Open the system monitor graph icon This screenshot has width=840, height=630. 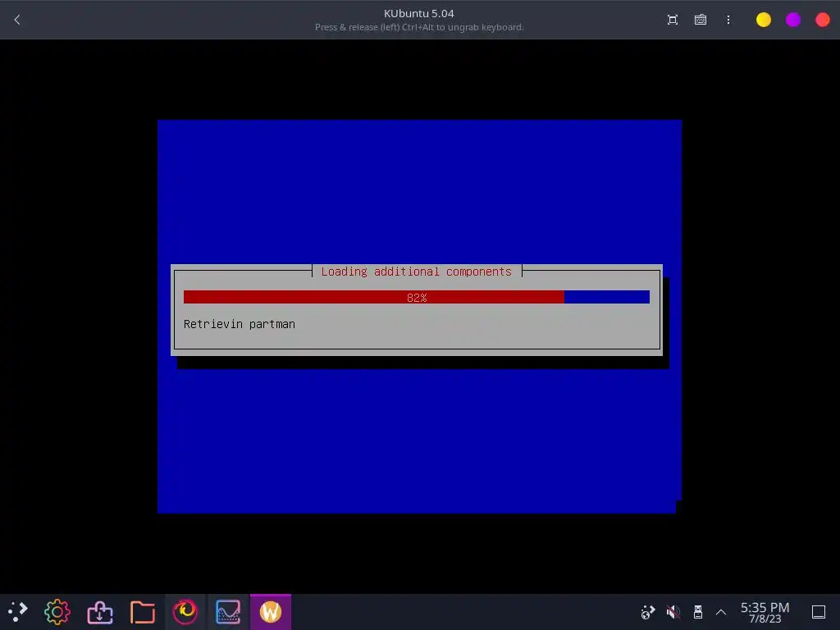(228, 611)
